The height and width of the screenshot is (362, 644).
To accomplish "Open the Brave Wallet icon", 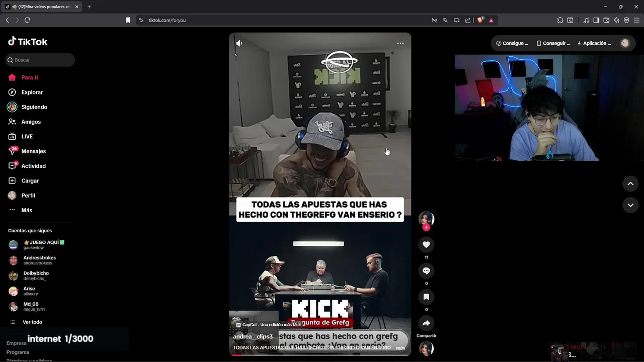I will 606,20.
